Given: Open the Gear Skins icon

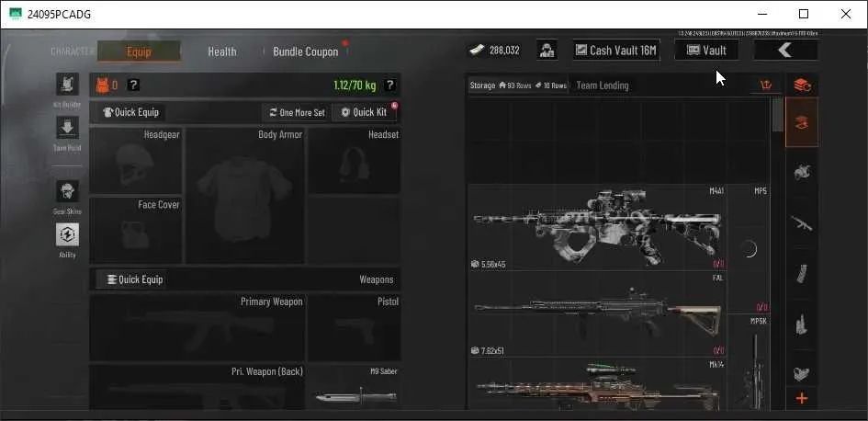Looking at the screenshot, I should point(67,191).
